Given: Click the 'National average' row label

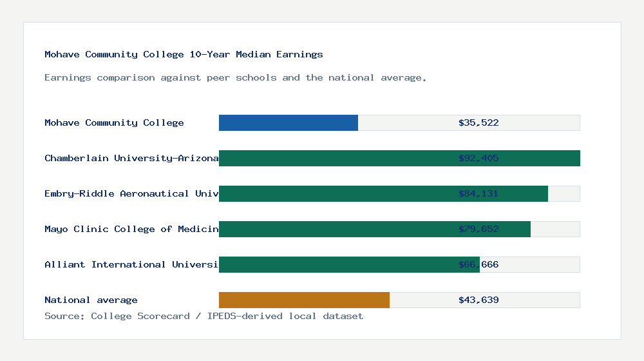Looking at the screenshot, I should point(91,300).
